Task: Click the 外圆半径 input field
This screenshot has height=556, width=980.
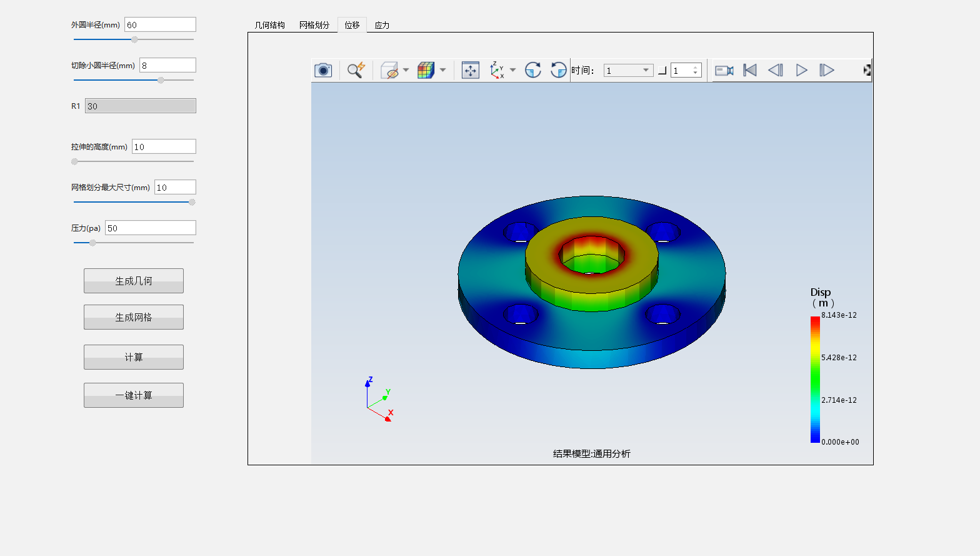Action: pos(160,24)
